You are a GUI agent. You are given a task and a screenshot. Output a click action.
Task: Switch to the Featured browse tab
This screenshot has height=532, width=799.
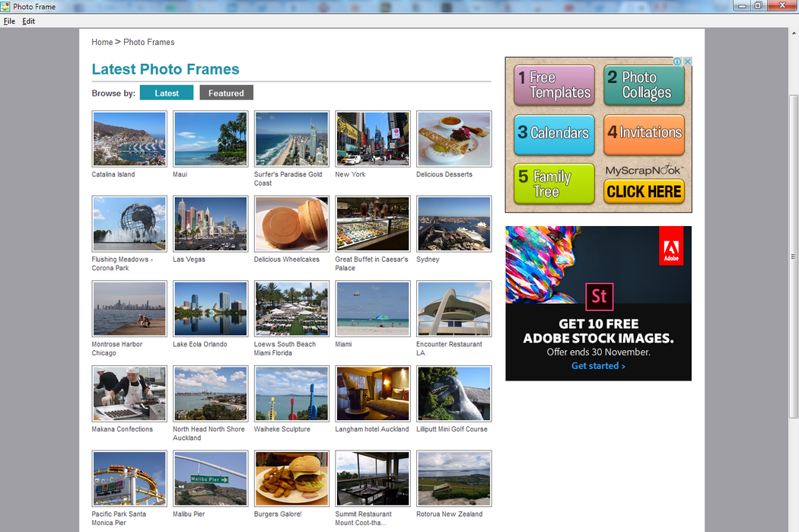[226, 93]
